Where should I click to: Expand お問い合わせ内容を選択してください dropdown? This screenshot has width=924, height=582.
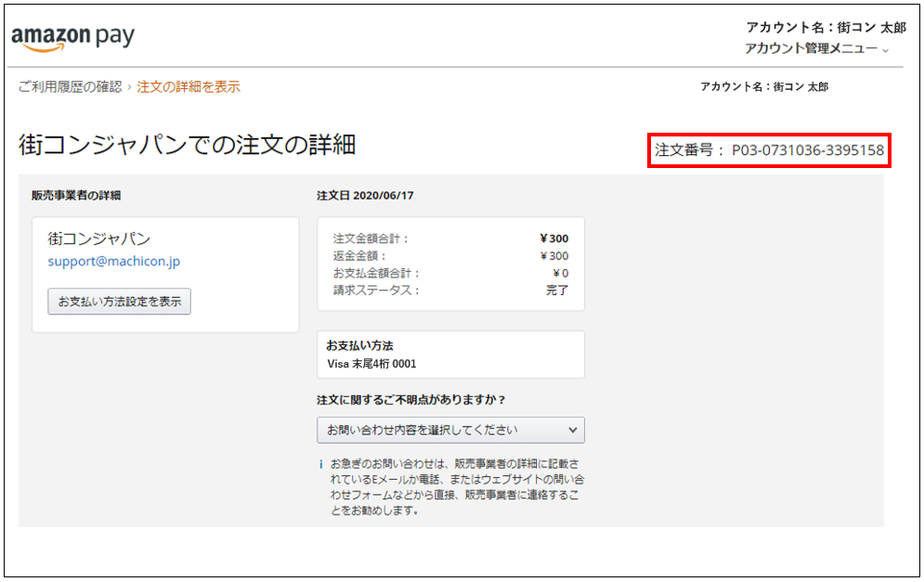450,430
